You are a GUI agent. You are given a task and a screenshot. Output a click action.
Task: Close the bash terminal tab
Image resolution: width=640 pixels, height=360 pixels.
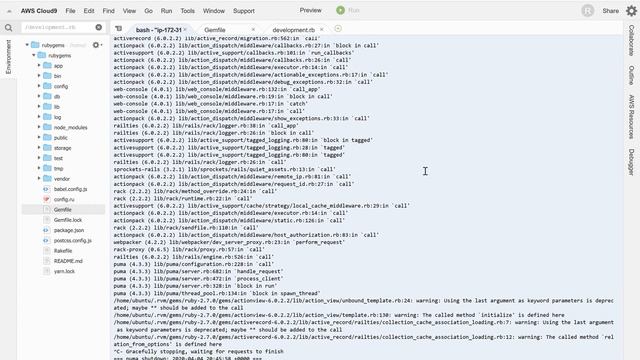click(185, 29)
